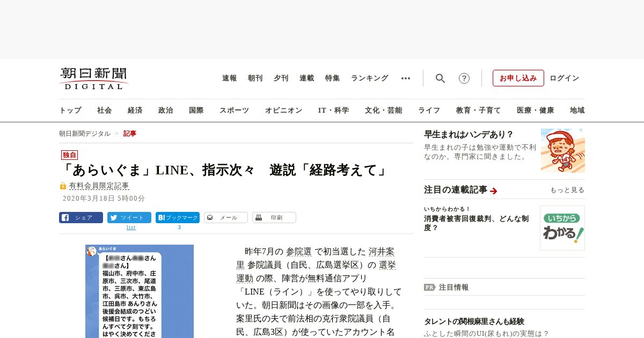Switch to the オピニオン section tab
The image size is (644, 338).
(x=284, y=111)
